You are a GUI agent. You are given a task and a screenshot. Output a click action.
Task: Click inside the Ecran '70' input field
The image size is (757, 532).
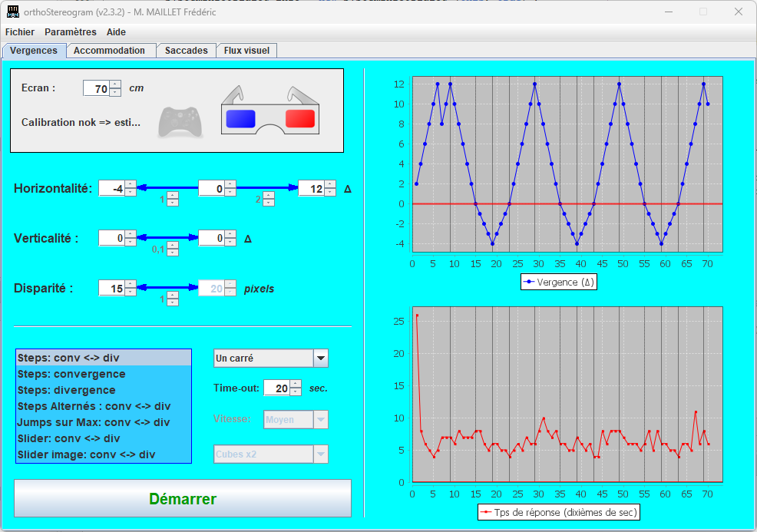(x=98, y=88)
